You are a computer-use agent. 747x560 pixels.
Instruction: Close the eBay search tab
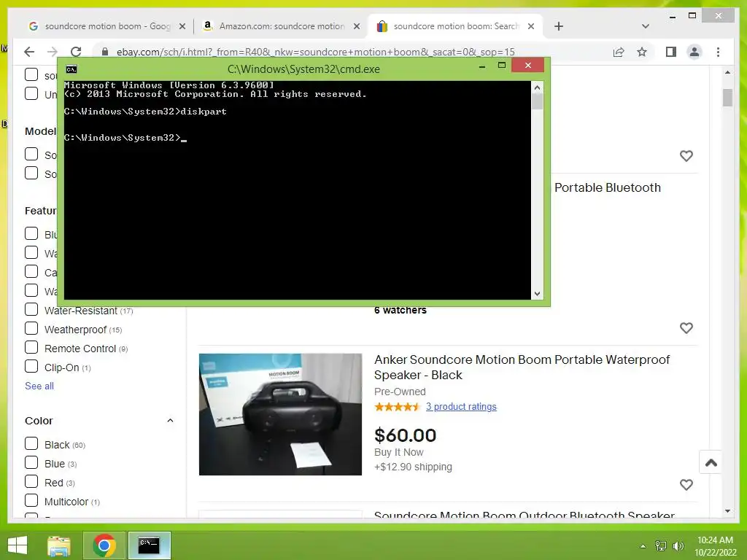(531, 26)
